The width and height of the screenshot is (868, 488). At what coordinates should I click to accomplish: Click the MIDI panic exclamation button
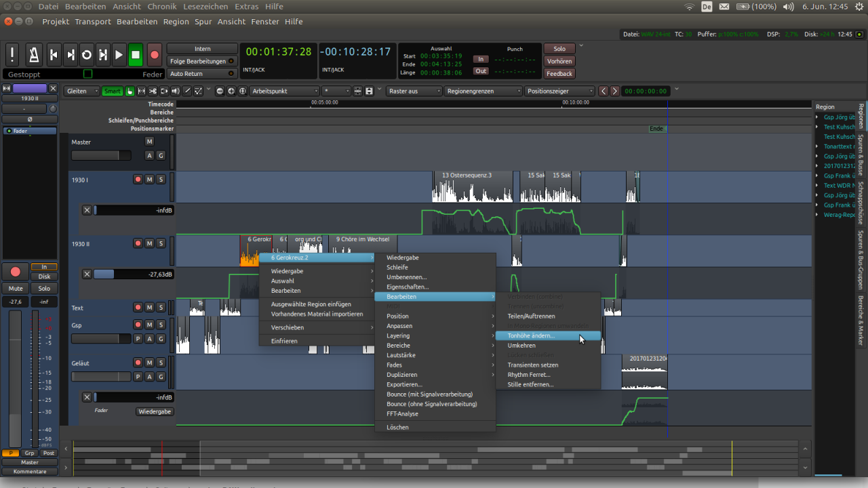[12, 55]
